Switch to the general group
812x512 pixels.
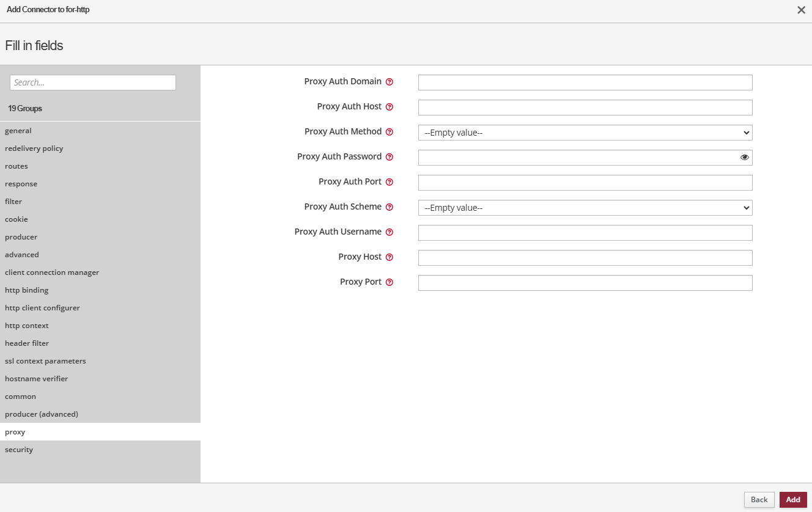[18, 131]
